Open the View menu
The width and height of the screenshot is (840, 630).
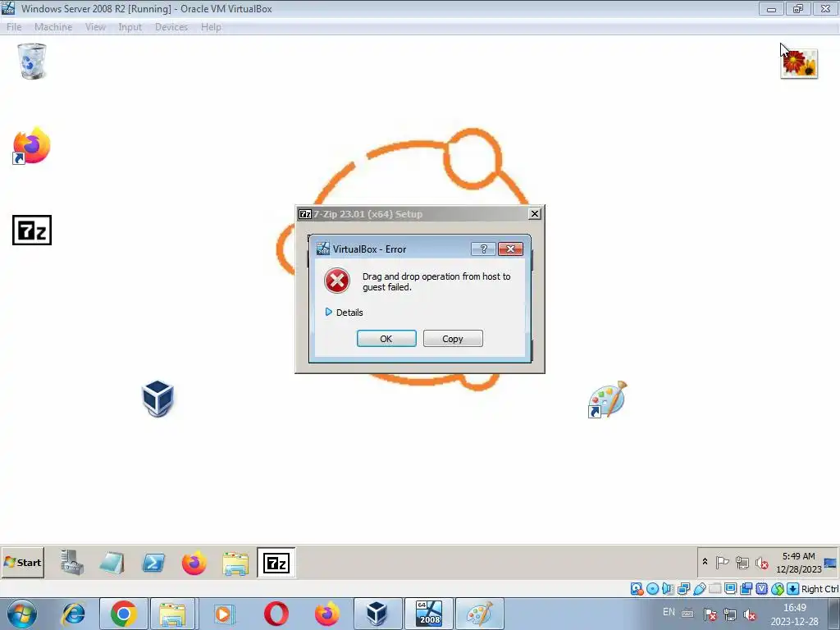[x=95, y=27]
